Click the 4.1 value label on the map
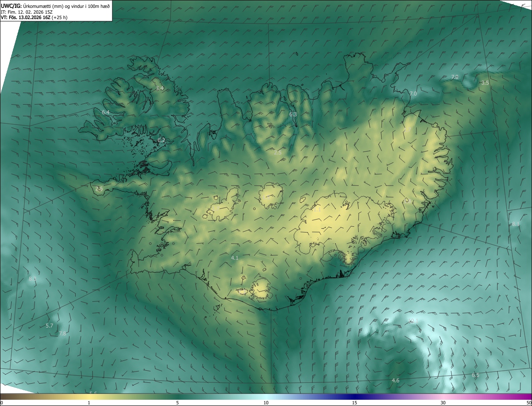The width and height of the screenshot is (532, 406). click(x=234, y=258)
